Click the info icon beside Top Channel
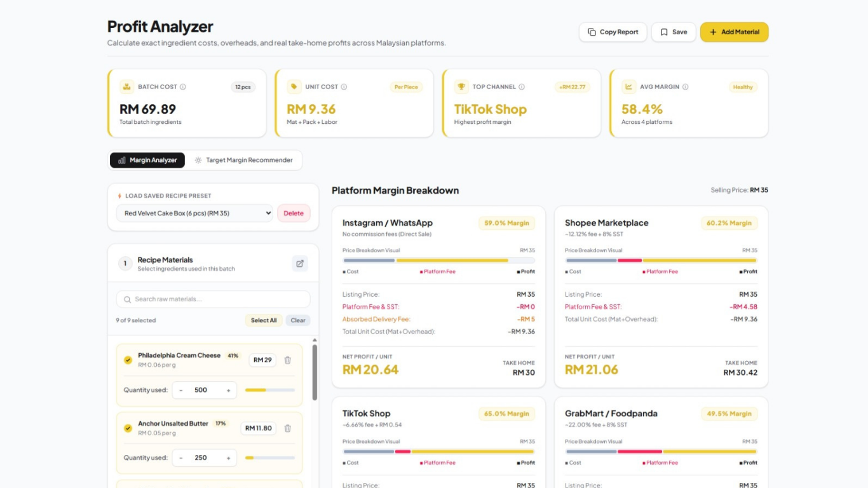The width and height of the screenshot is (868, 488). coord(522,87)
